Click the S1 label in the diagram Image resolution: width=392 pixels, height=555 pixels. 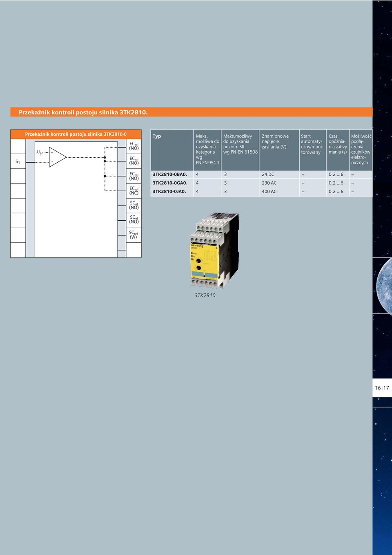(x=18, y=162)
